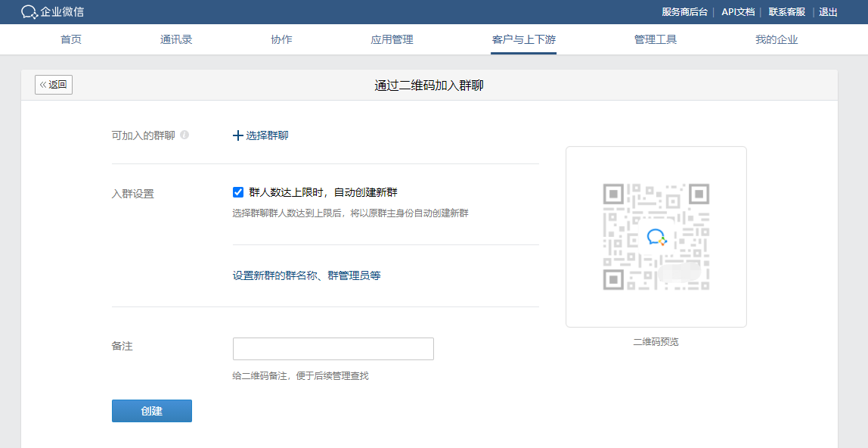Click the logo in the QR code center
The image size is (868, 448).
[x=656, y=237]
